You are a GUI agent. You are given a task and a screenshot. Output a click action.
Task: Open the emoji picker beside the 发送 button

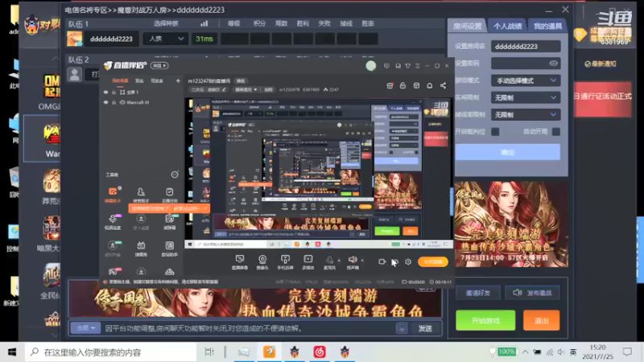point(402,328)
